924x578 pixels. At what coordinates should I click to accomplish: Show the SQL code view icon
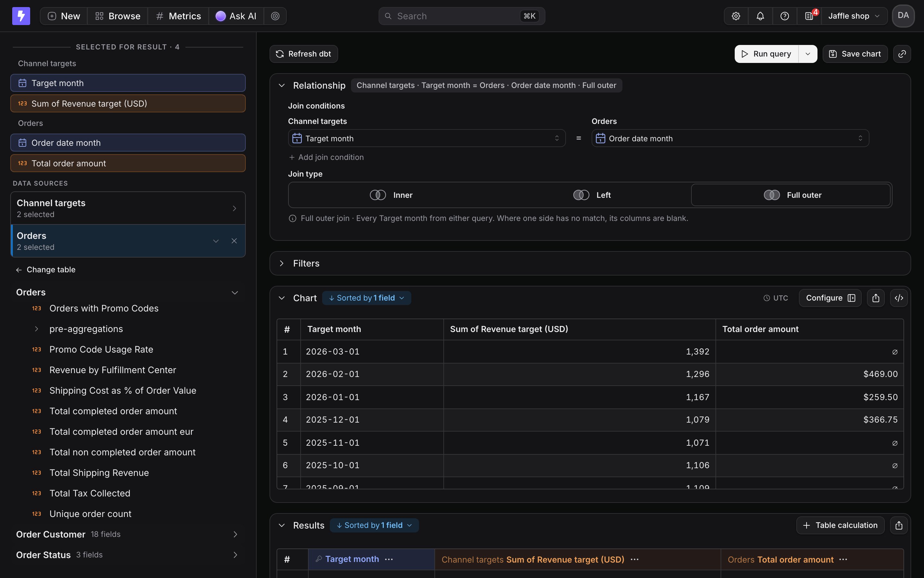coord(899,298)
